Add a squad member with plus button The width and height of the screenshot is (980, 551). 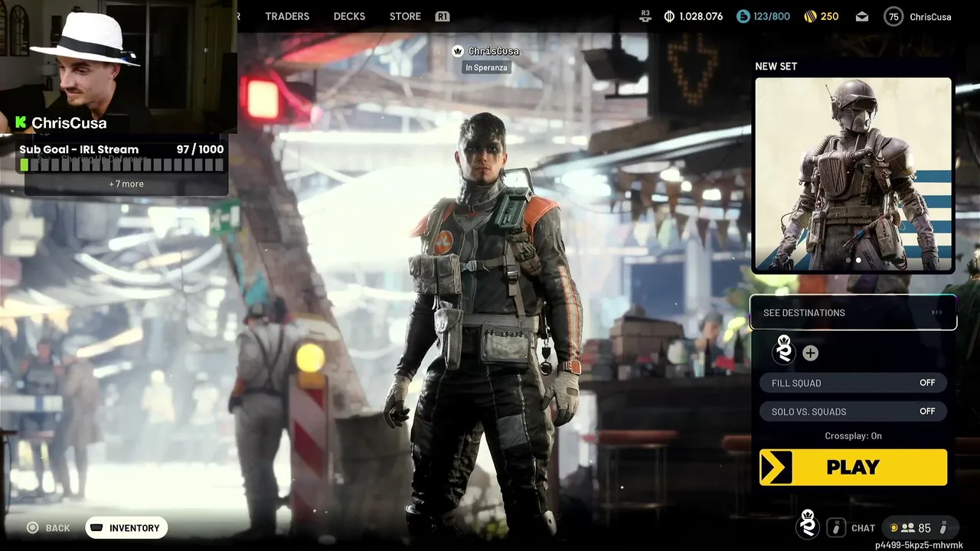coord(810,353)
